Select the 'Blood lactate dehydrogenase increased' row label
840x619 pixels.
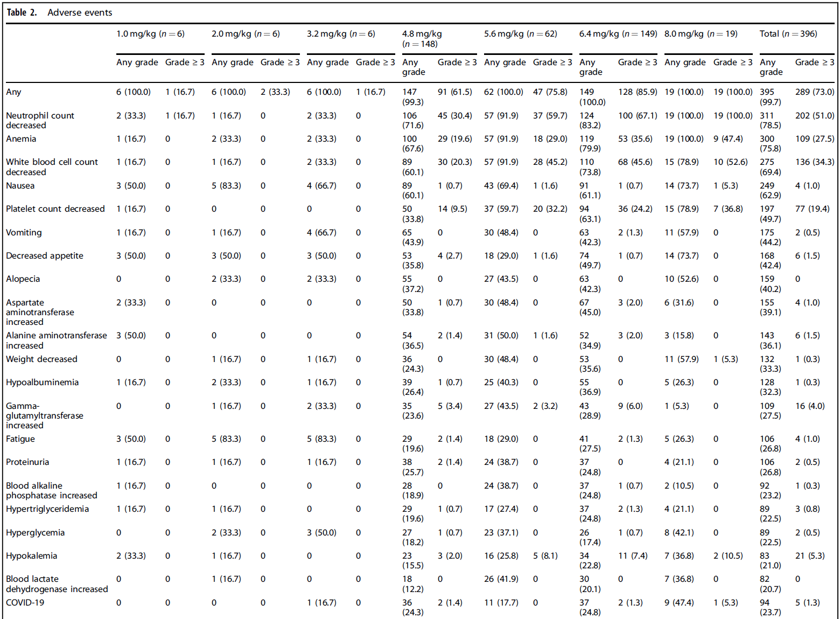pyautogui.click(x=57, y=584)
